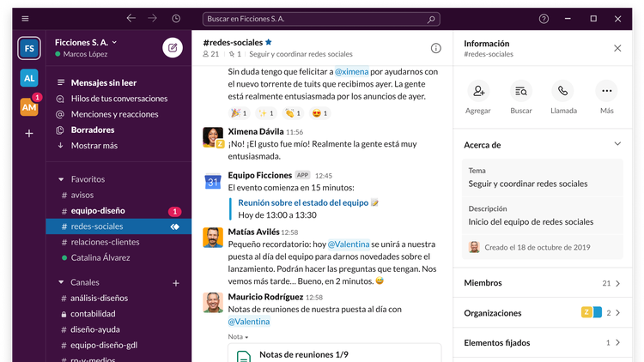The width and height of the screenshot is (644, 362).
Task: Open the Más options icon
Action: click(x=606, y=91)
